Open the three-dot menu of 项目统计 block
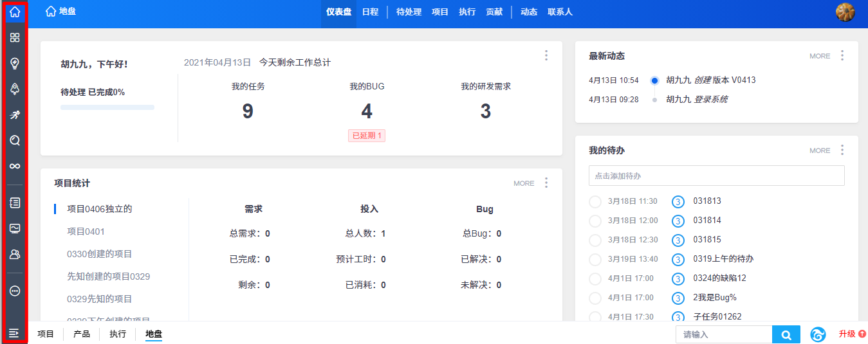868x344 pixels. [x=546, y=183]
